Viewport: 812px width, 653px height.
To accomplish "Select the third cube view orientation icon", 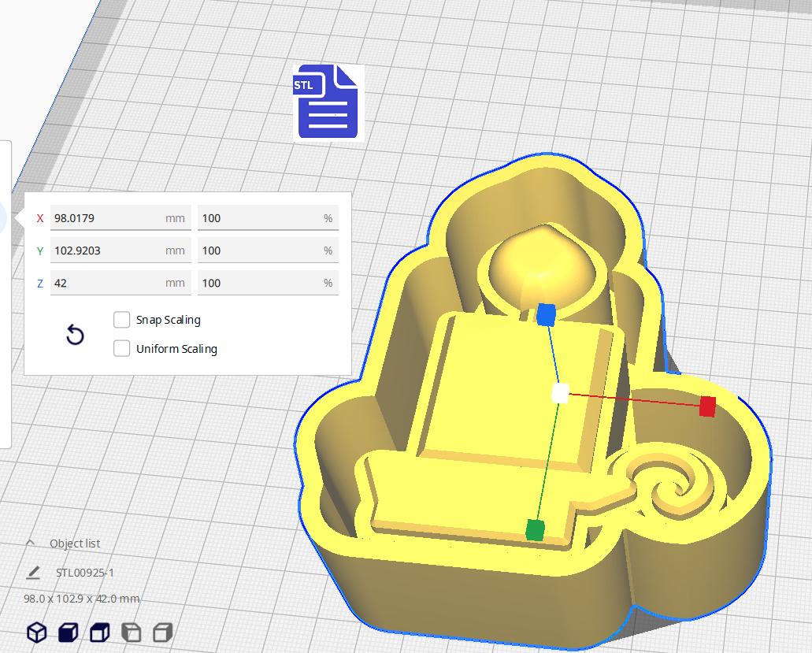I will [x=98, y=631].
